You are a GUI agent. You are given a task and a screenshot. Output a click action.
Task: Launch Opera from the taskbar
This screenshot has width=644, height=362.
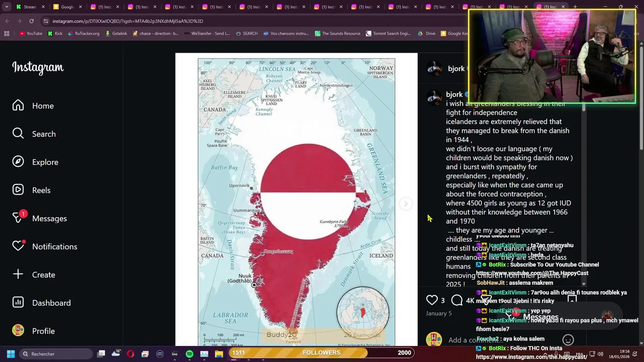point(130,354)
